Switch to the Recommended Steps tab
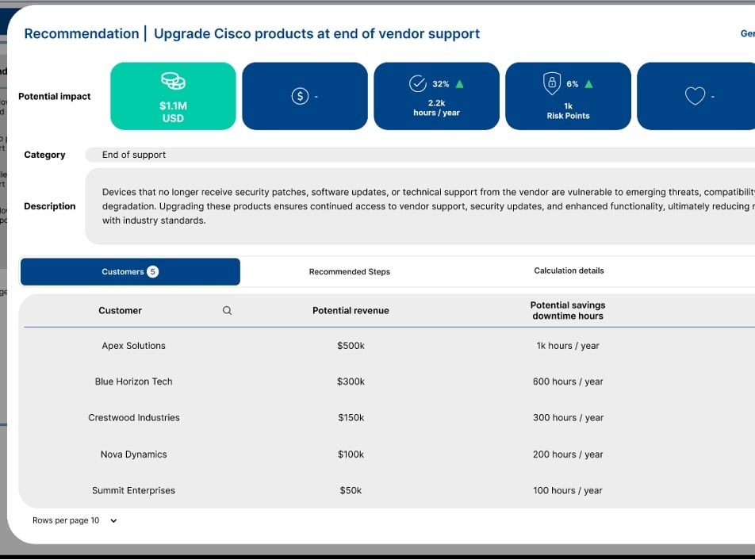 pyautogui.click(x=349, y=272)
